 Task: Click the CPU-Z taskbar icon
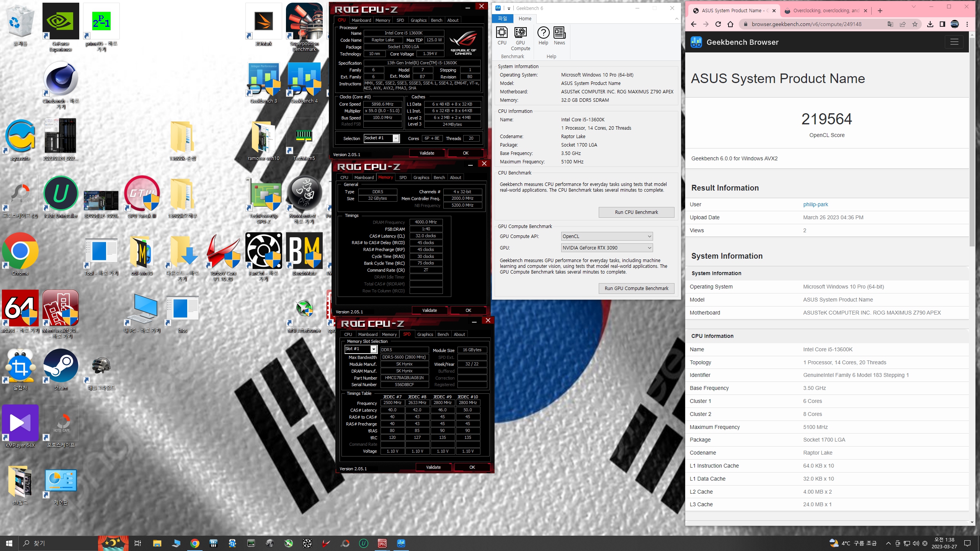pos(382,543)
